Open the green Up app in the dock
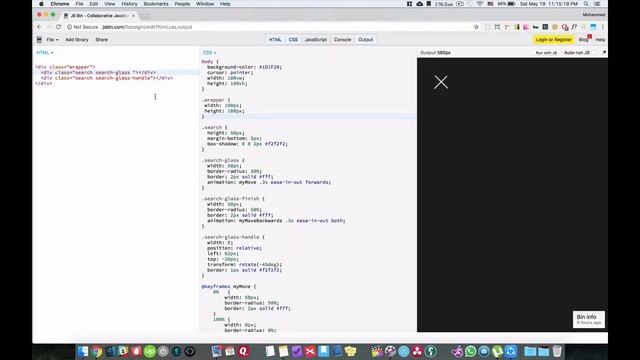The image size is (640, 360). [150, 351]
